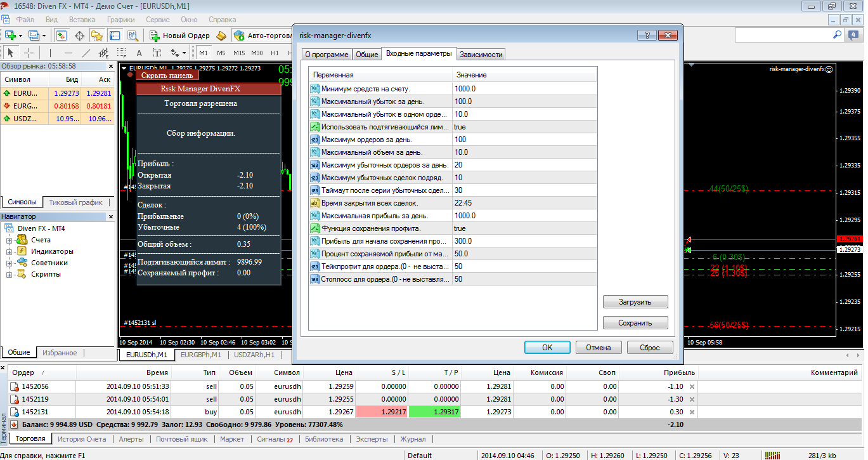Image resolution: width=868 pixels, height=460 pixels.
Task: Click the order 1452131 buy icon
Action: (x=15, y=412)
